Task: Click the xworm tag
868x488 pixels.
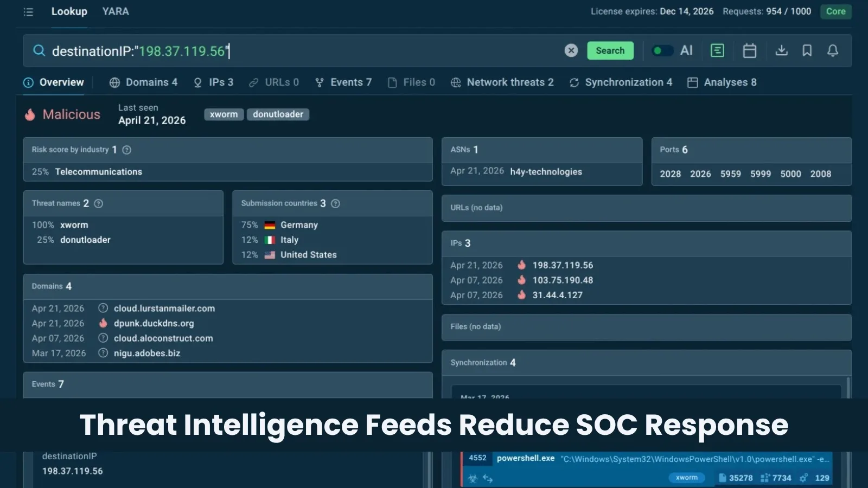Action: pyautogui.click(x=224, y=114)
